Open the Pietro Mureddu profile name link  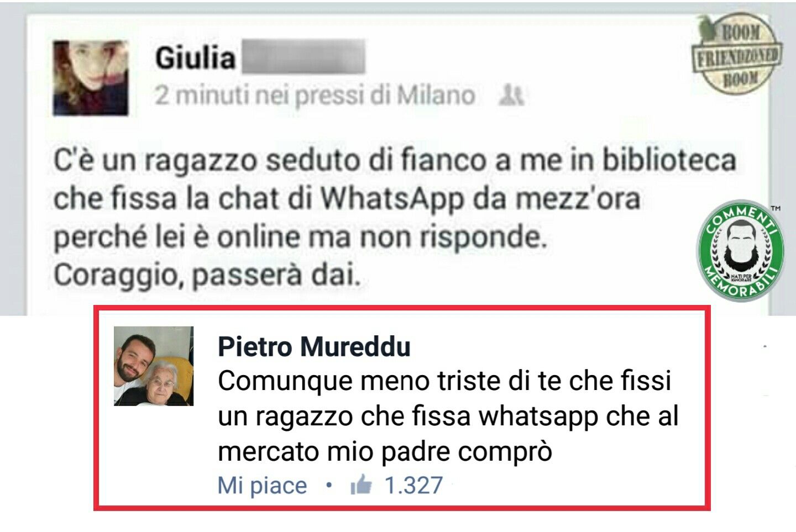coord(314,347)
